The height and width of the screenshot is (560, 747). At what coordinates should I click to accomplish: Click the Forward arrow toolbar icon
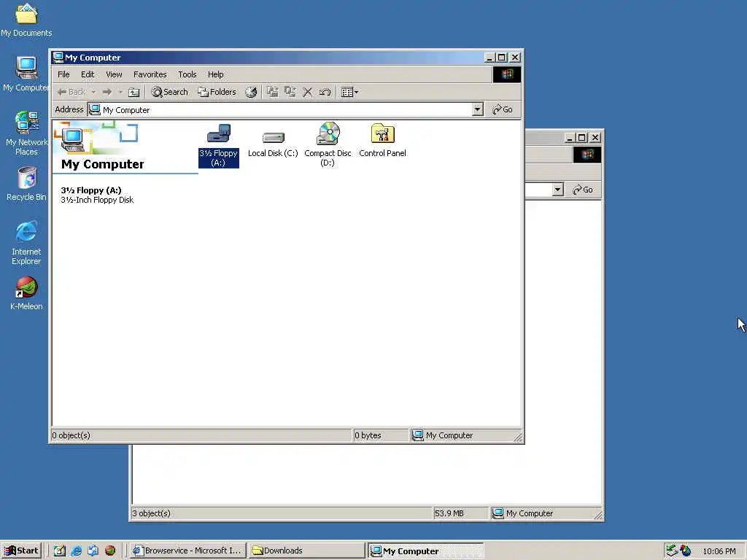tap(107, 92)
